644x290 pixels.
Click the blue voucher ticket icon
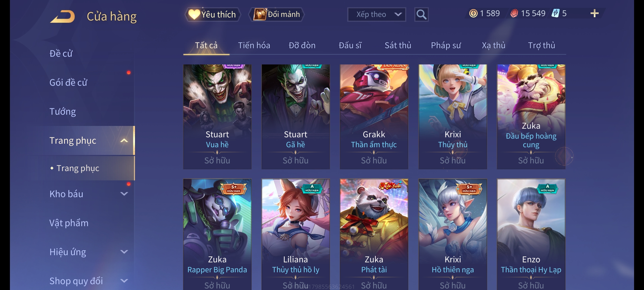555,13
